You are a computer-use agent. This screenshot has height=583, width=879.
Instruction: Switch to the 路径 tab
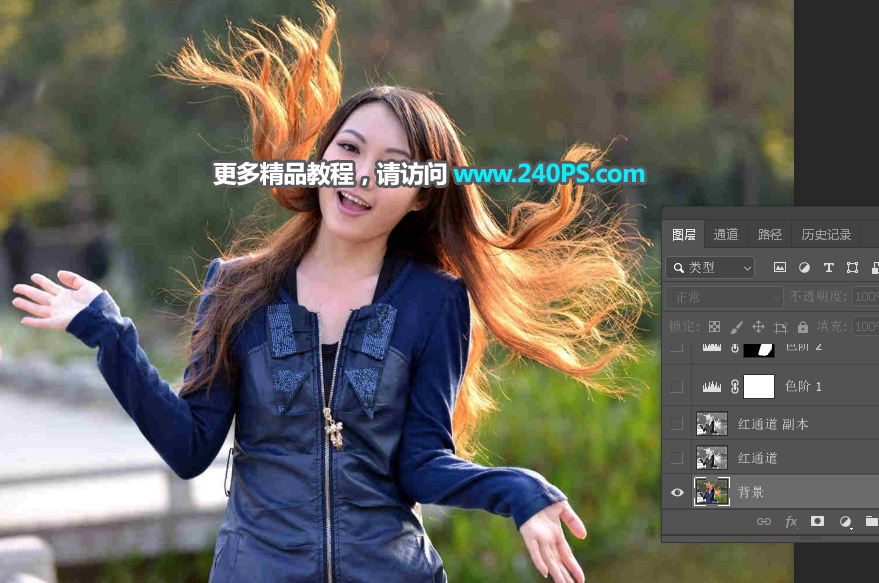pos(770,234)
